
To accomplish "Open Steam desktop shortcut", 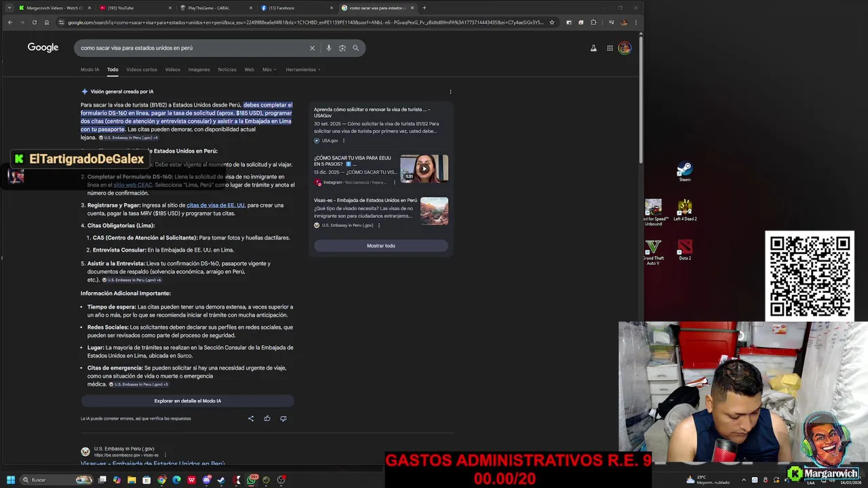I will (x=685, y=171).
